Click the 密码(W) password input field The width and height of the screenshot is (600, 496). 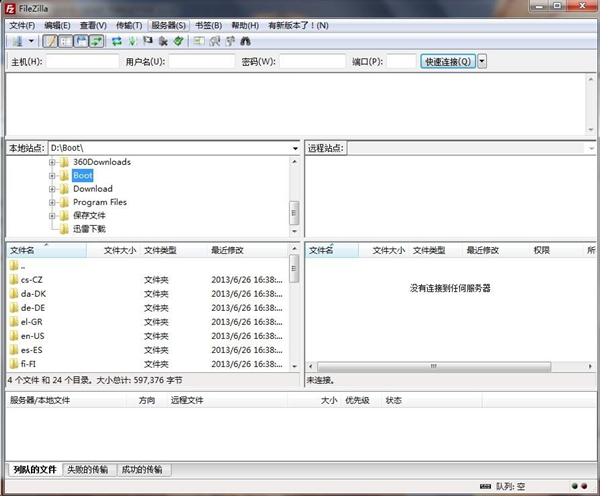click(312, 61)
